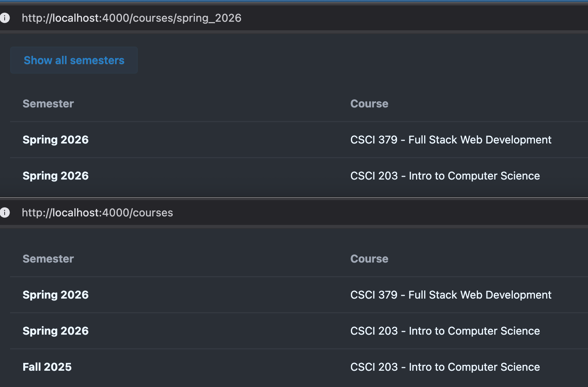Click Spring 2026 beside CSCI 379 on spring_2026 page
The width and height of the screenshot is (588, 387).
pos(55,140)
